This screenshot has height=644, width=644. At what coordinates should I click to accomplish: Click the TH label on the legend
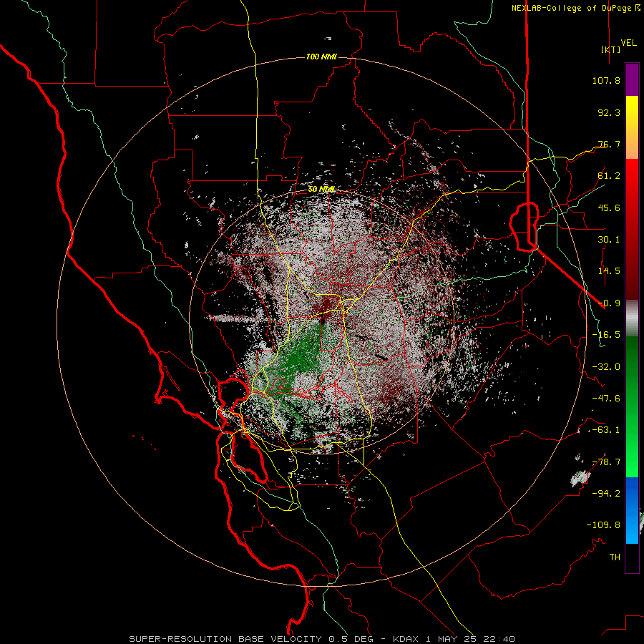click(615, 557)
